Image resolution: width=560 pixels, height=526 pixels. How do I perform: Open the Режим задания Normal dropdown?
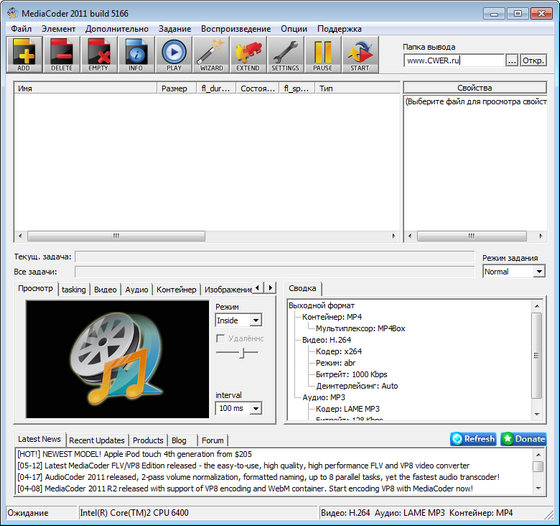pyautogui.click(x=513, y=272)
